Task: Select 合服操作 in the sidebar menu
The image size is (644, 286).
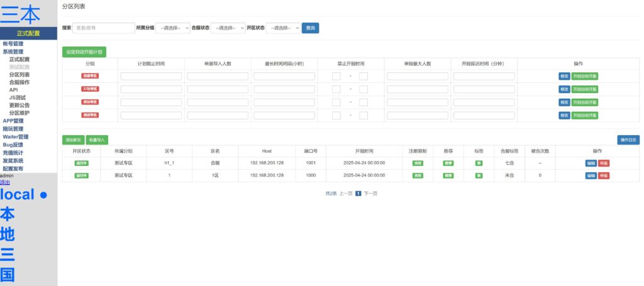Action: 19,82
